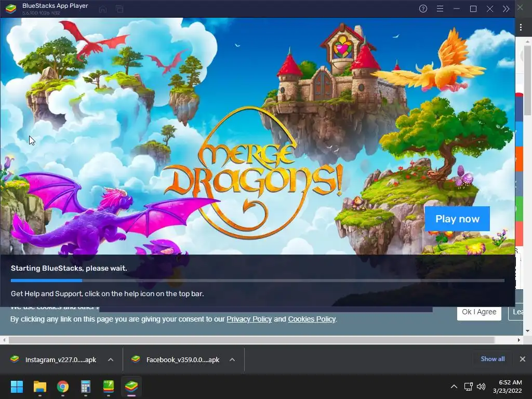Click the BlueStacks logo in the title bar
This screenshot has width=532, height=399.
[11, 9]
